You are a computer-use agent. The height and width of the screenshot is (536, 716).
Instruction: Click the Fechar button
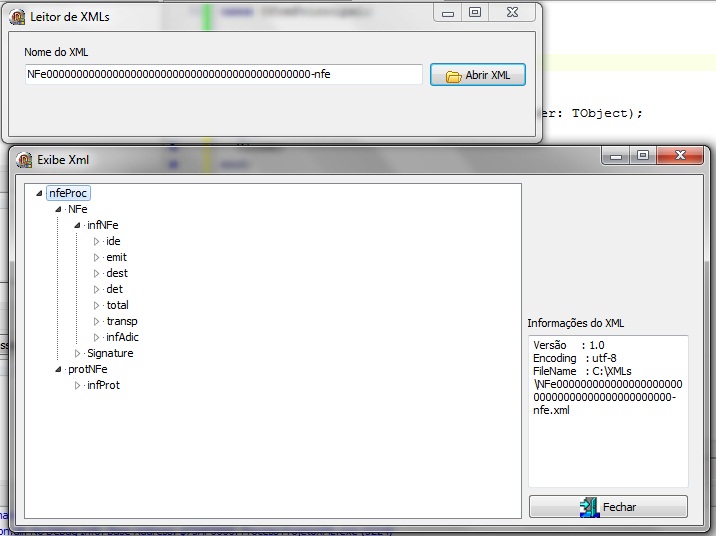click(608, 507)
